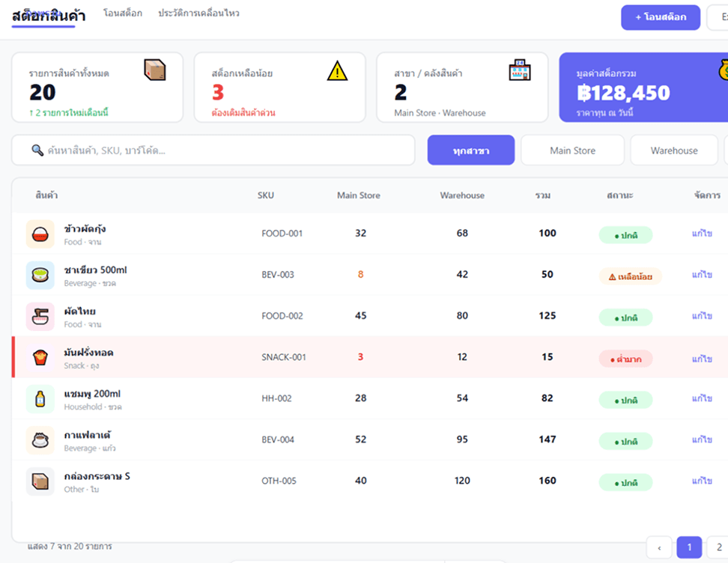
Task: Click the + โอนสต็อก button
Action: pyautogui.click(x=661, y=18)
